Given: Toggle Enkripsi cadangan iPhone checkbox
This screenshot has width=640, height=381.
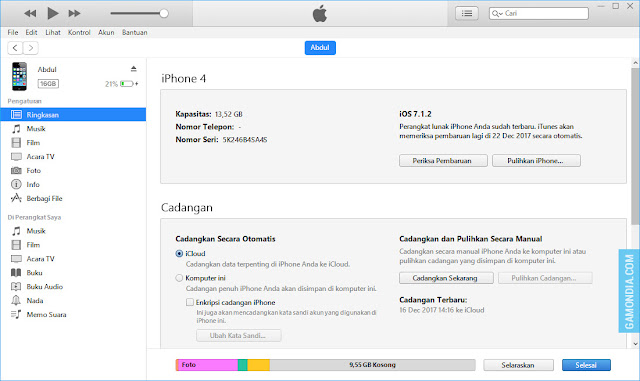Looking at the screenshot, I should (x=189, y=302).
